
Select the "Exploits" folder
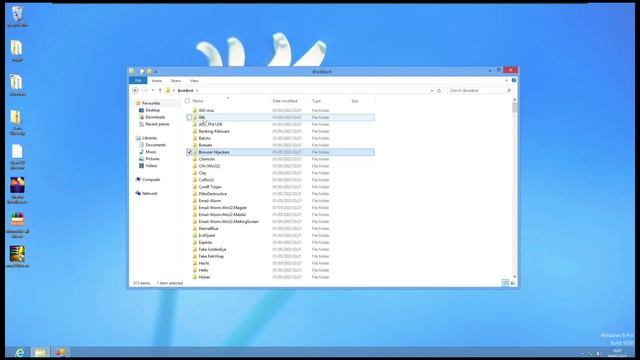[x=205, y=242]
